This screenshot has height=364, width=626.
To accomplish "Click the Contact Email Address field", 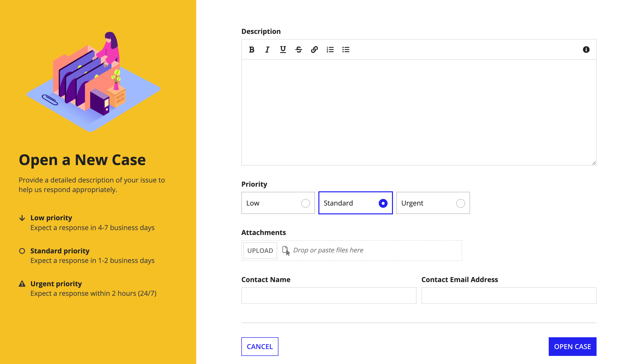I will [509, 295].
